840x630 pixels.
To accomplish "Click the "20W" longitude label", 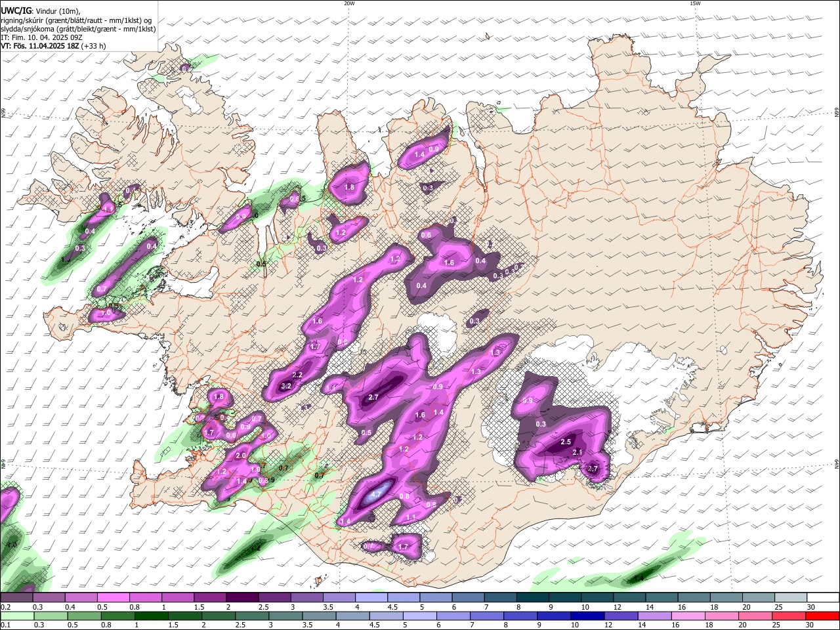I will click(349, 3).
